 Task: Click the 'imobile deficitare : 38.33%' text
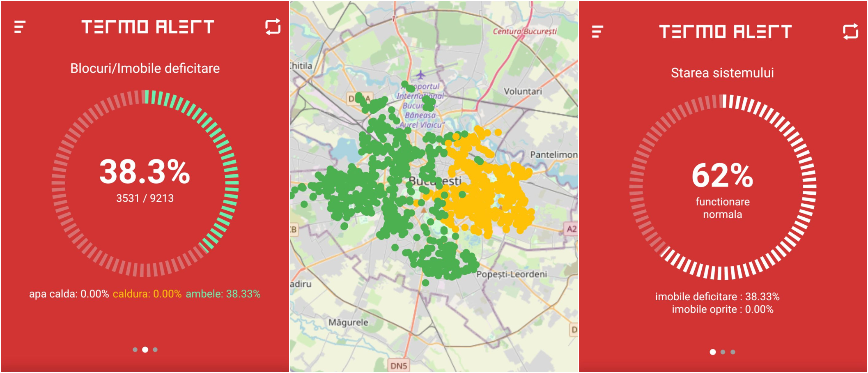pyautogui.click(x=717, y=297)
